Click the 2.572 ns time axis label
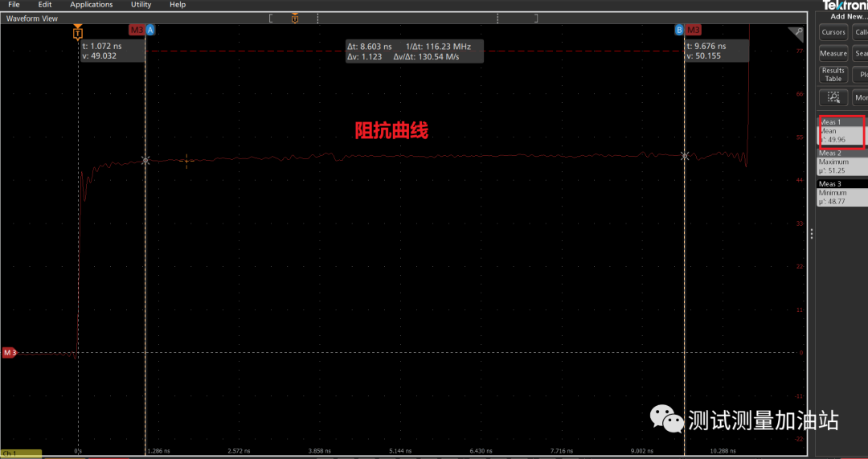 240,451
